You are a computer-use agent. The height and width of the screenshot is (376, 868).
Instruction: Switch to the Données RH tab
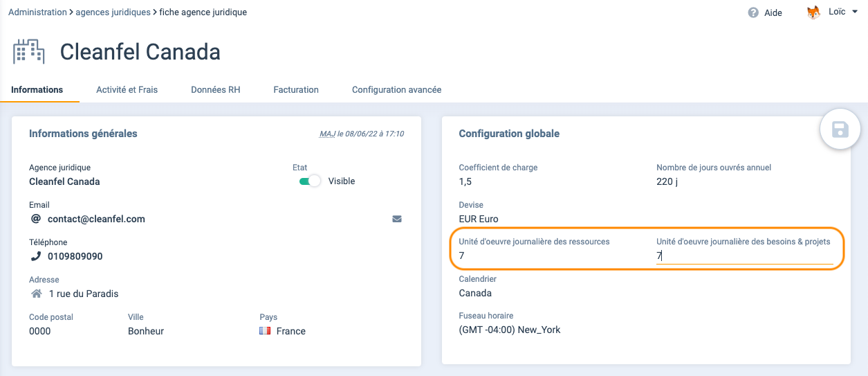(x=216, y=89)
